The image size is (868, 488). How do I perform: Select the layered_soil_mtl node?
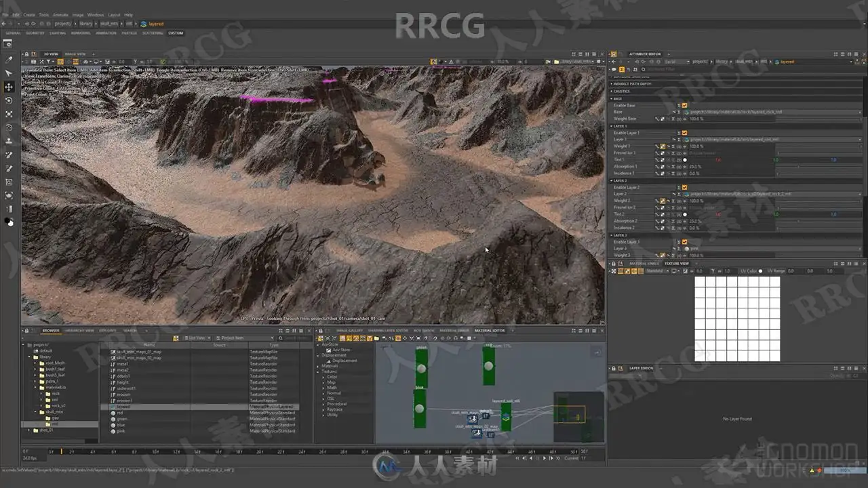tap(506, 416)
